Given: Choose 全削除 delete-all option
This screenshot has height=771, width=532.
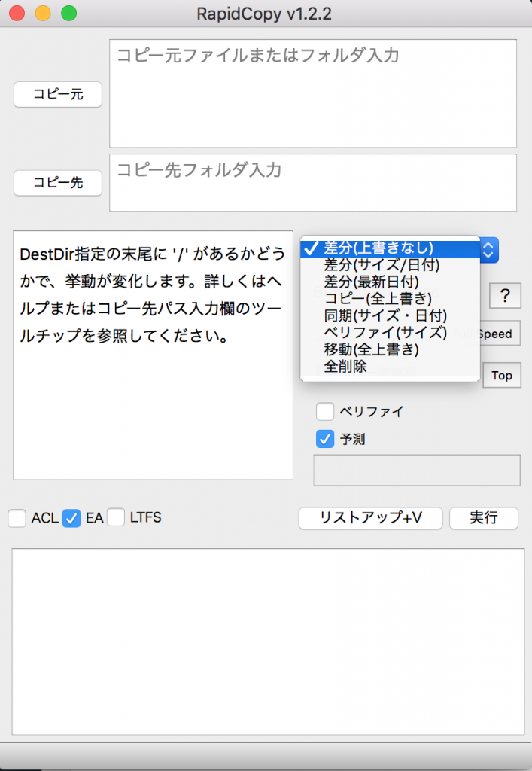Looking at the screenshot, I should click(345, 367).
